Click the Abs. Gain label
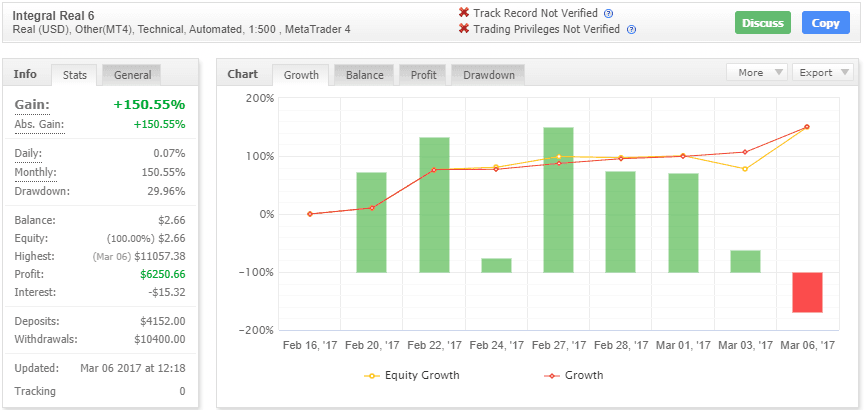This screenshot has width=864, height=410. [38, 124]
